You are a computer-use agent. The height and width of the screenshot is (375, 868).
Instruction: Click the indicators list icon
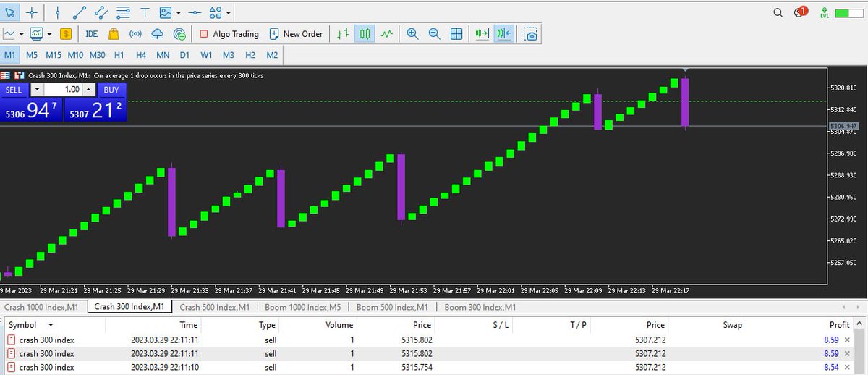(x=36, y=33)
